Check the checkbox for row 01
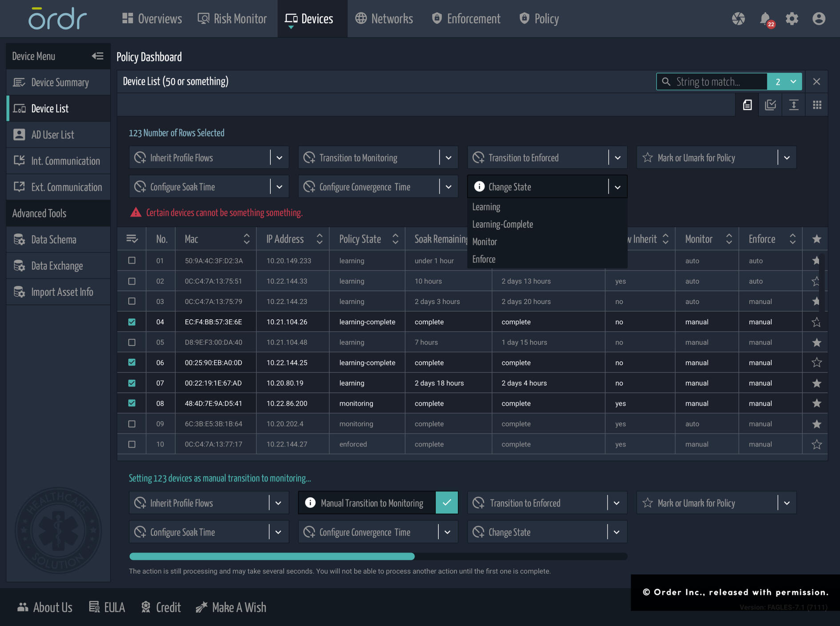 coord(132,261)
